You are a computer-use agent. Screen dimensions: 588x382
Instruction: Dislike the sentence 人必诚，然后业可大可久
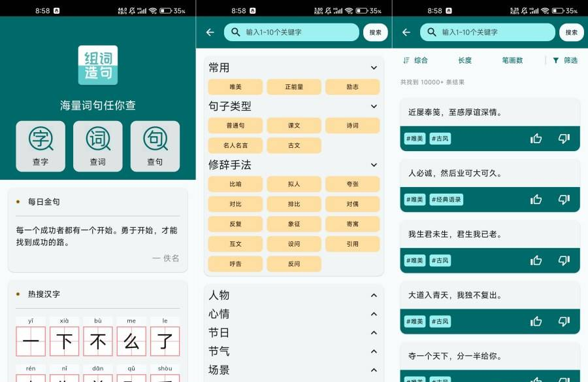564,200
